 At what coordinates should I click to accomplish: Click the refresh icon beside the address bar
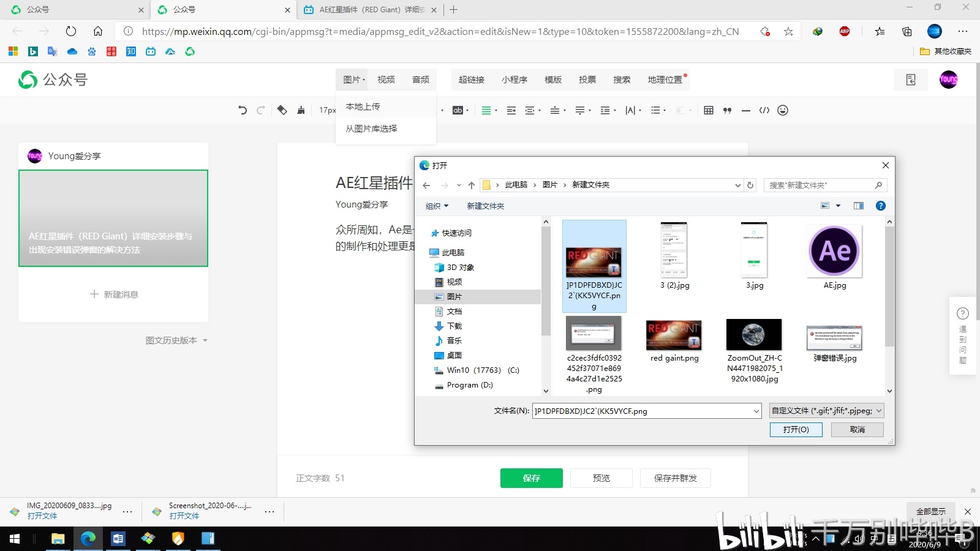tap(70, 31)
